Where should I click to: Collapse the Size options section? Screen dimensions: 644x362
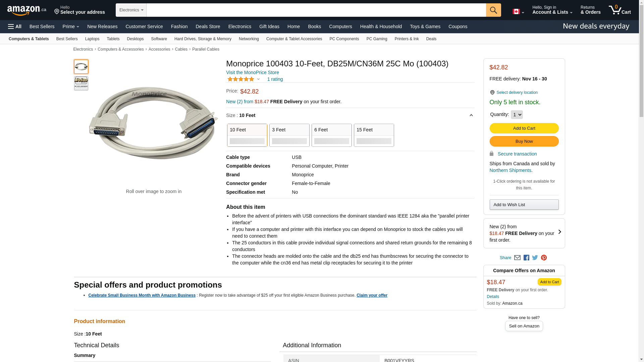point(471,115)
